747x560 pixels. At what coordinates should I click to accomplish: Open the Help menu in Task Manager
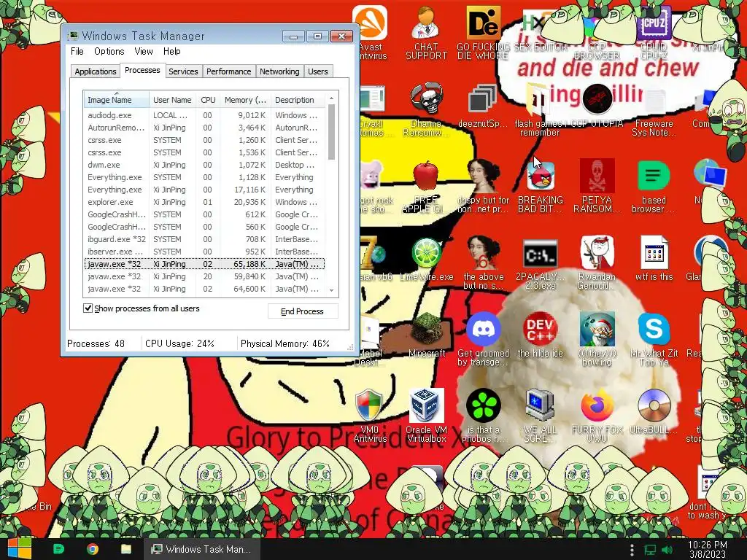pyautogui.click(x=172, y=52)
